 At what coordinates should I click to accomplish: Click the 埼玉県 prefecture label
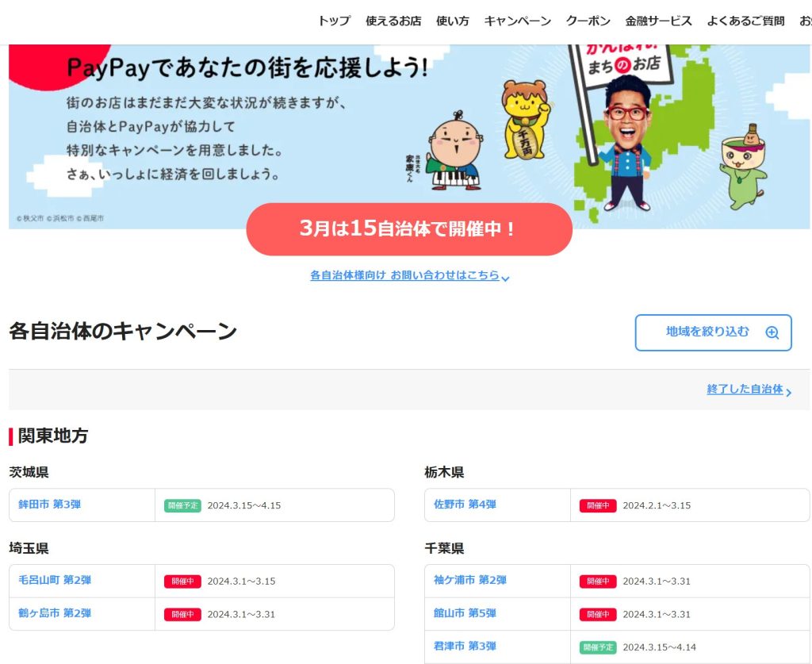29,548
